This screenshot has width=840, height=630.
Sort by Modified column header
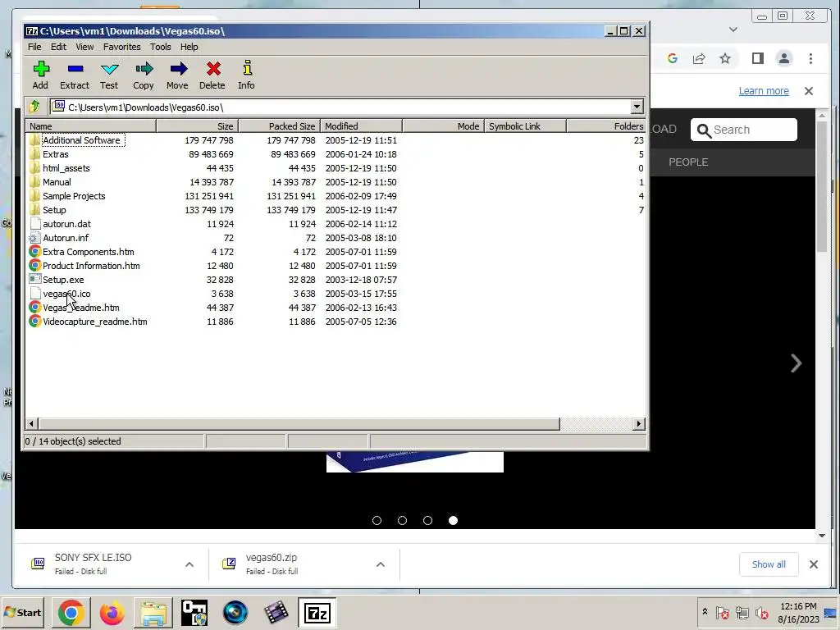361,126
